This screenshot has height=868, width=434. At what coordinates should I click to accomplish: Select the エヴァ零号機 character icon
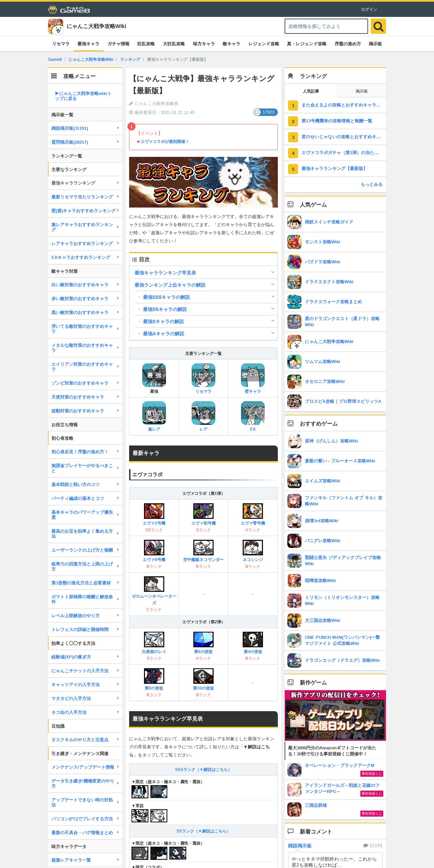pos(253,511)
